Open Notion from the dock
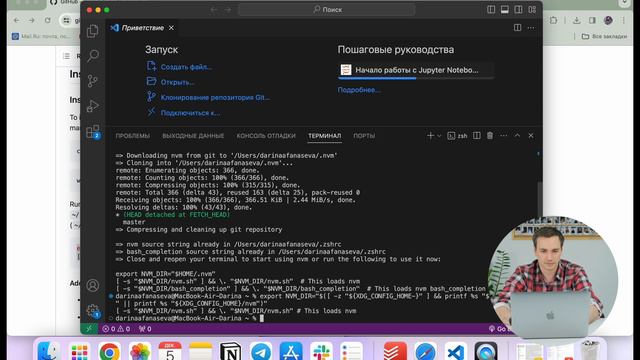This screenshot has height=360, width=640. click(x=231, y=352)
